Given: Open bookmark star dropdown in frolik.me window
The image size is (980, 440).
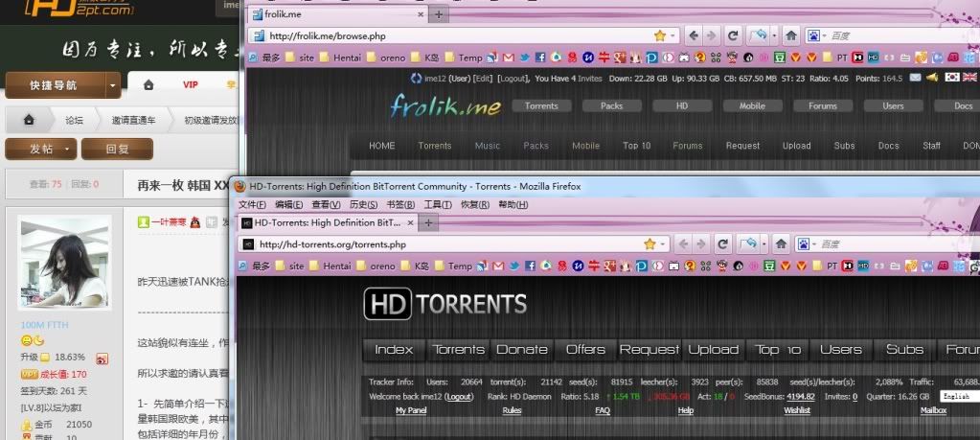Looking at the screenshot, I should (672, 36).
